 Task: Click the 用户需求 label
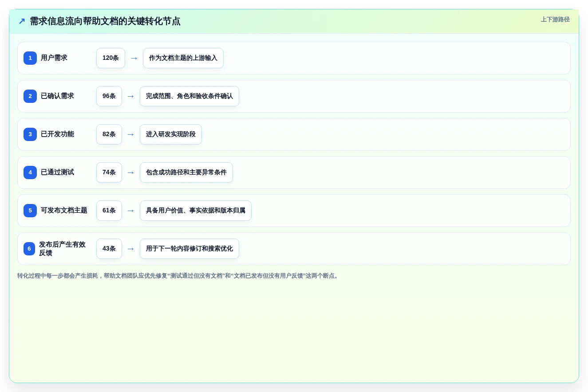(54, 58)
